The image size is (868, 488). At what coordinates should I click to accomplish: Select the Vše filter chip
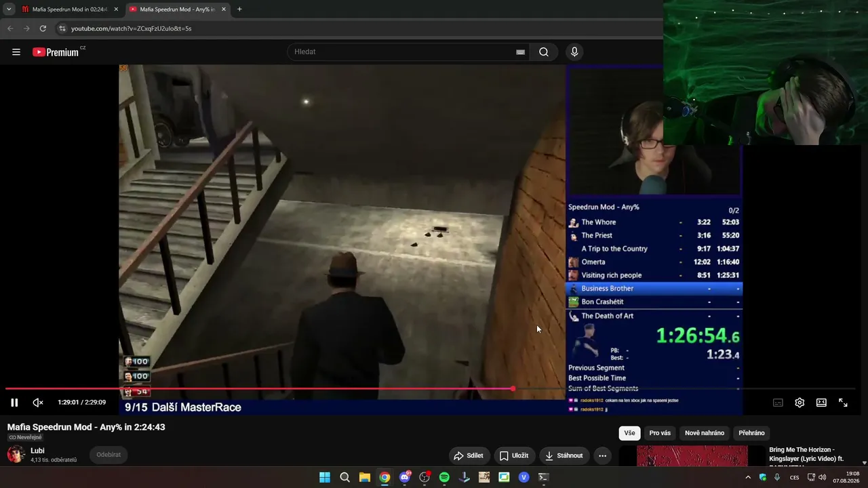pos(629,433)
